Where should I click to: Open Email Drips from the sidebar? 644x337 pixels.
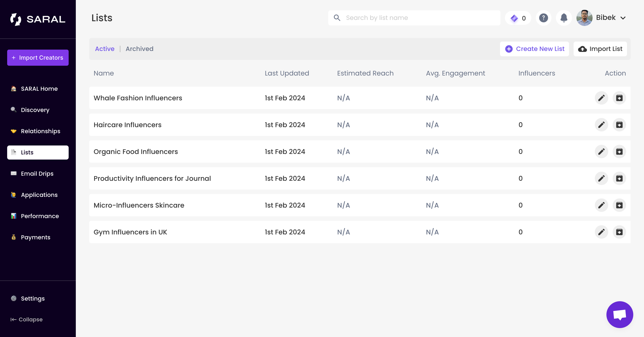click(x=37, y=173)
